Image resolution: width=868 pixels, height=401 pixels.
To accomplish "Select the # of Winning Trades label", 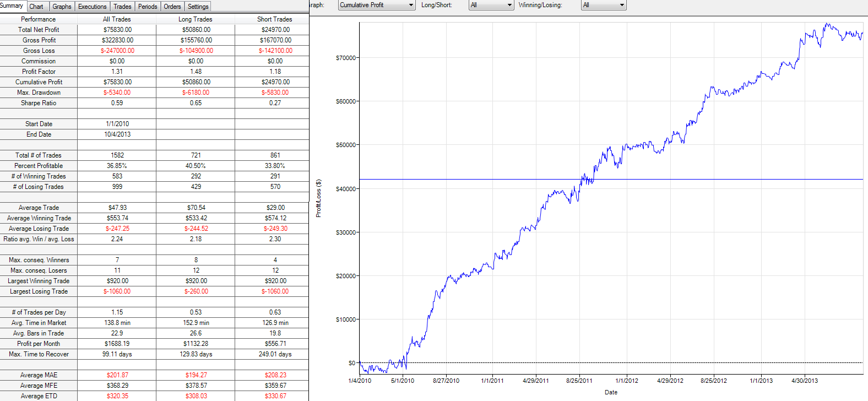I will click(x=39, y=176).
